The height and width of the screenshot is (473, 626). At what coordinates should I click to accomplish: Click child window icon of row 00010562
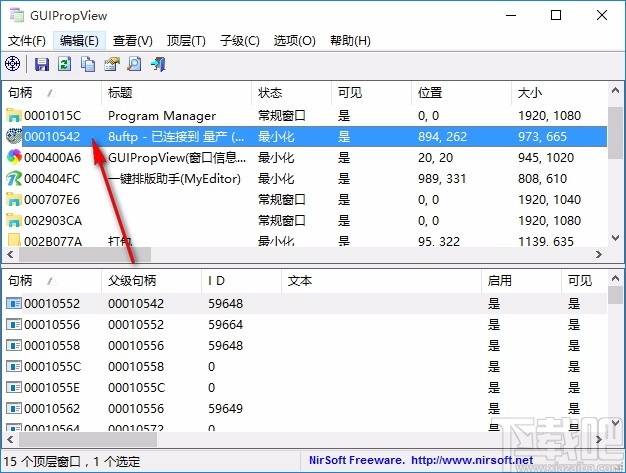[14, 408]
